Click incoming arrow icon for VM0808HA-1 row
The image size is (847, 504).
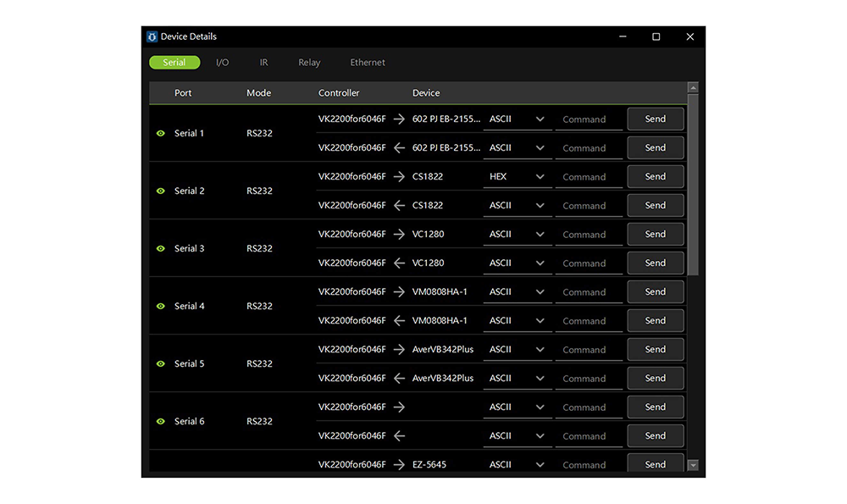click(x=399, y=321)
